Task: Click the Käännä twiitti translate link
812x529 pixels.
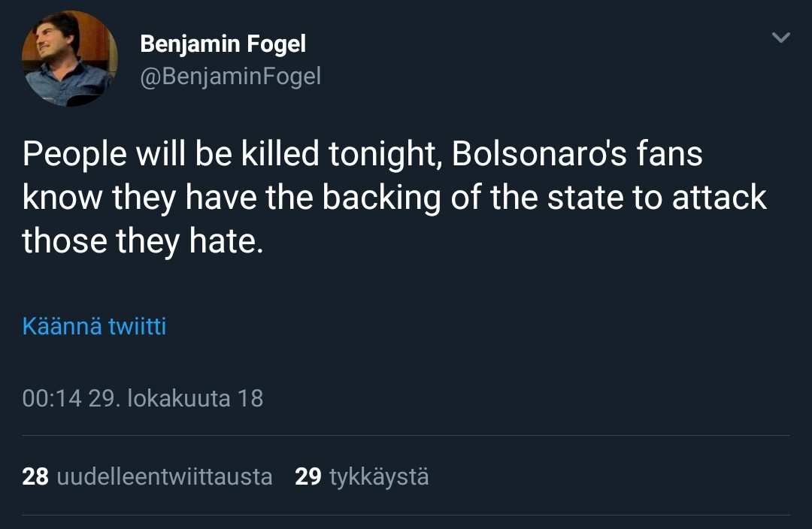Action: [x=94, y=327]
